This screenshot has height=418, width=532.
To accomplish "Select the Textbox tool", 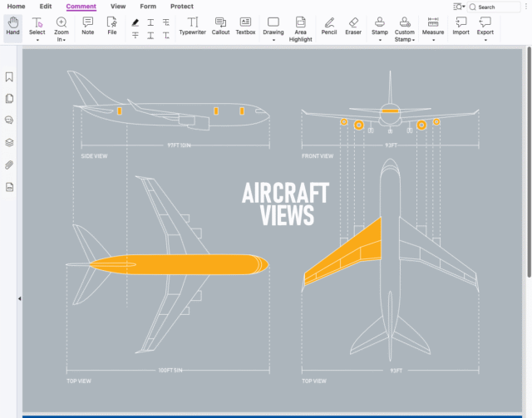I will (245, 27).
